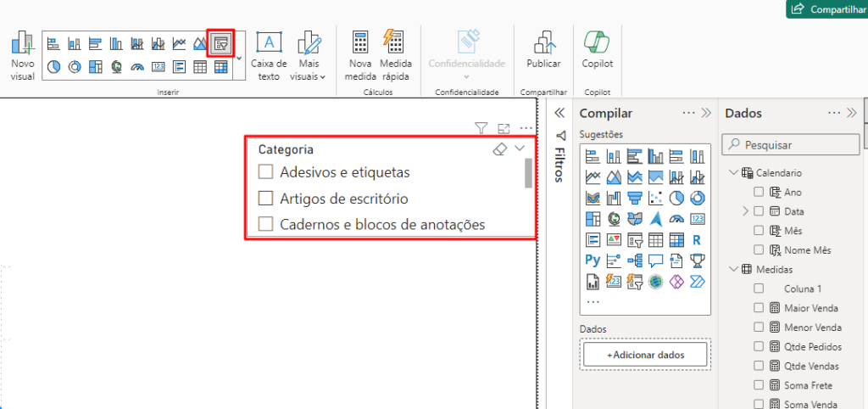The image size is (868, 409).
Task: Add a Caixa de texto text box
Action: (x=269, y=55)
